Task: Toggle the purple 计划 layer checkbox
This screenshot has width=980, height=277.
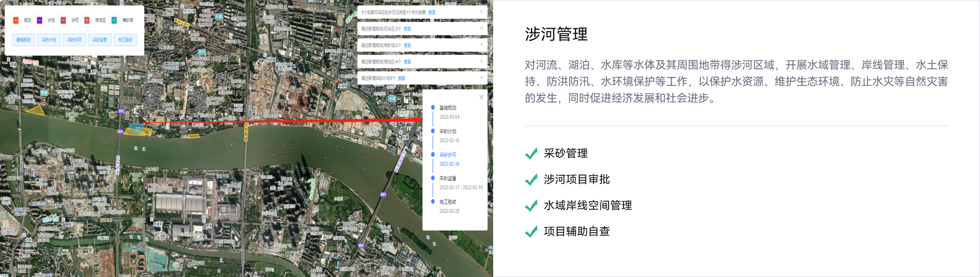Action: pyautogui.click(x=40, y=20)
